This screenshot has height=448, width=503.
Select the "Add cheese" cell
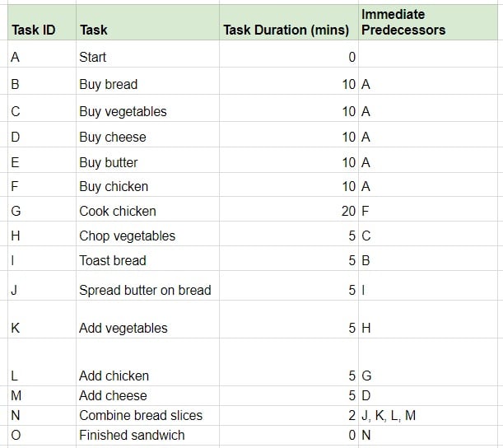pos(113,395)
